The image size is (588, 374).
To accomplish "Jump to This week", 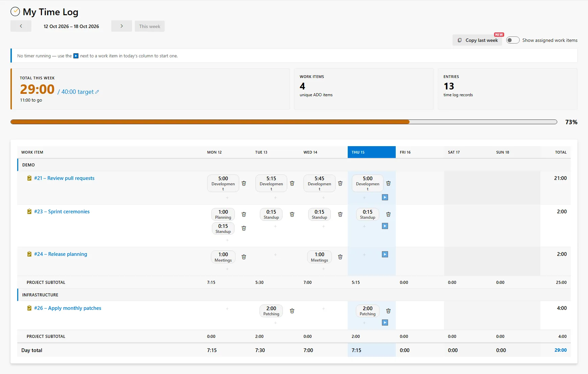I will pos(150,26).
